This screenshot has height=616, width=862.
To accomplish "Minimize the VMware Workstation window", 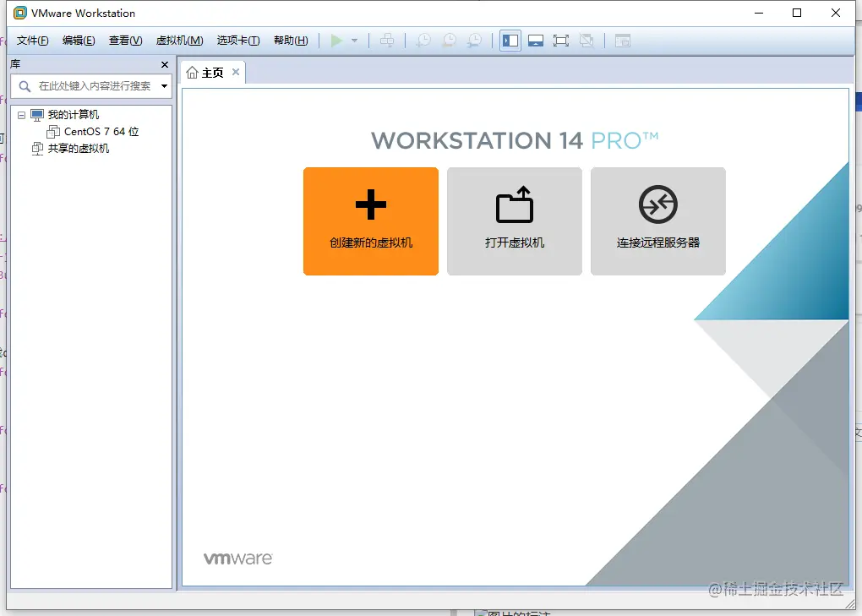I will pos(759,13).
